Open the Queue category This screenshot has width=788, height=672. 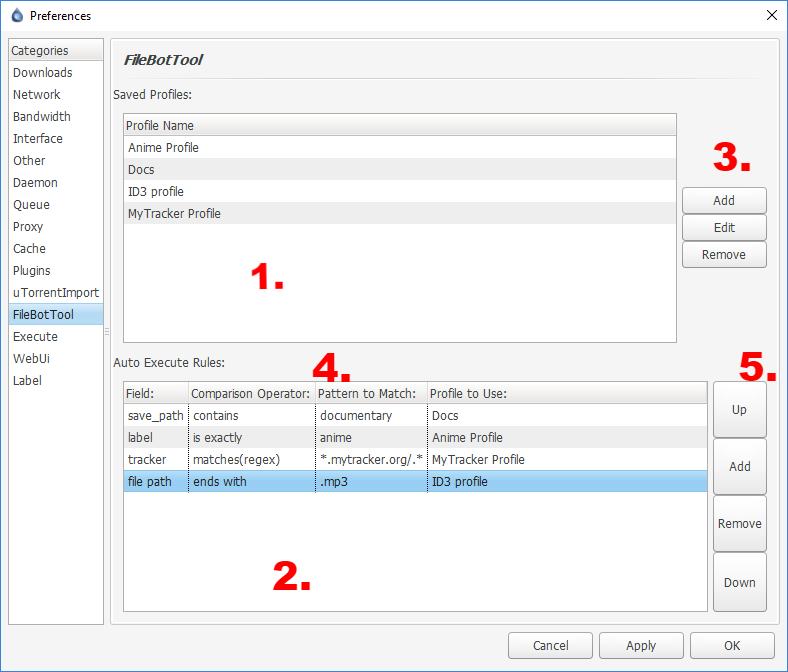coord(56,205)
